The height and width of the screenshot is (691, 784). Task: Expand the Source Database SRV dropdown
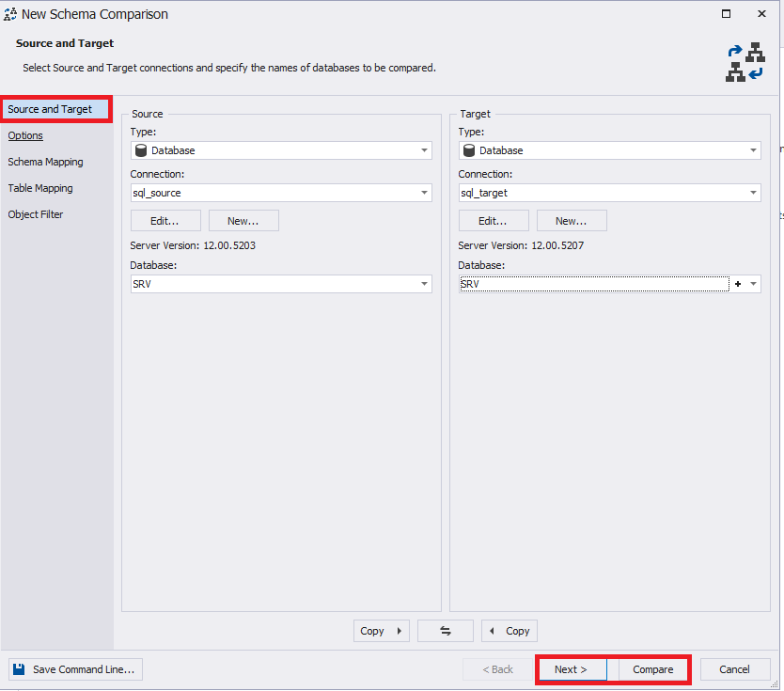pos(424,284)
